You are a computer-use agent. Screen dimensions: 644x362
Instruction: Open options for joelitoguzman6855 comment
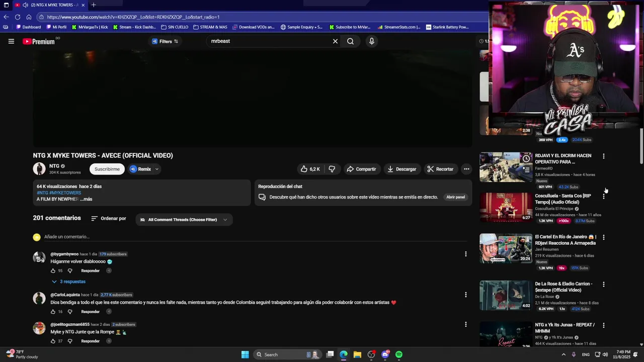click(465, 324)
